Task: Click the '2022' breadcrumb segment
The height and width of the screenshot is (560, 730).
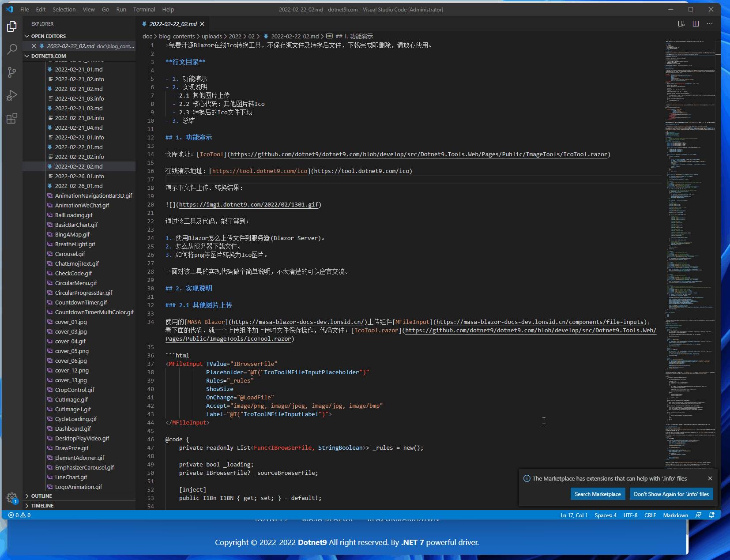Action: pyautogui.click(x=235, y=36)
